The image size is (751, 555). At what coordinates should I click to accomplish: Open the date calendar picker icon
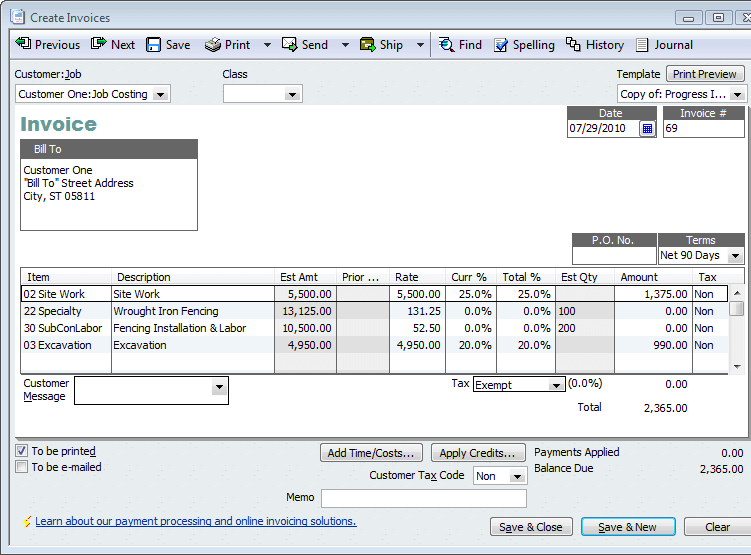coord(647,128)
